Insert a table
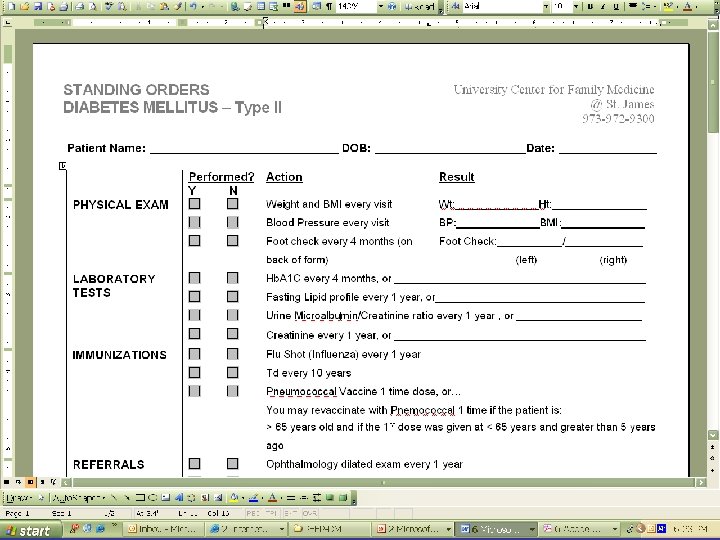This screenshot has height=540, width=720. click(x=261, y=6)
